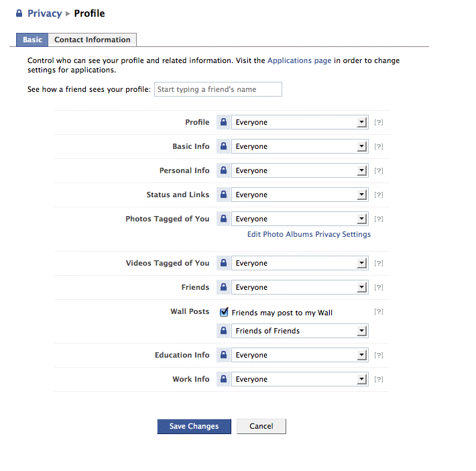Click the lock icon next to Basic Info

[x=223, y=147]
